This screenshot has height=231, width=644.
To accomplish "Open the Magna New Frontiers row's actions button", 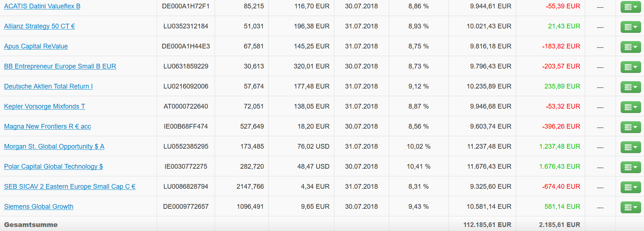I will click(630, 127).
